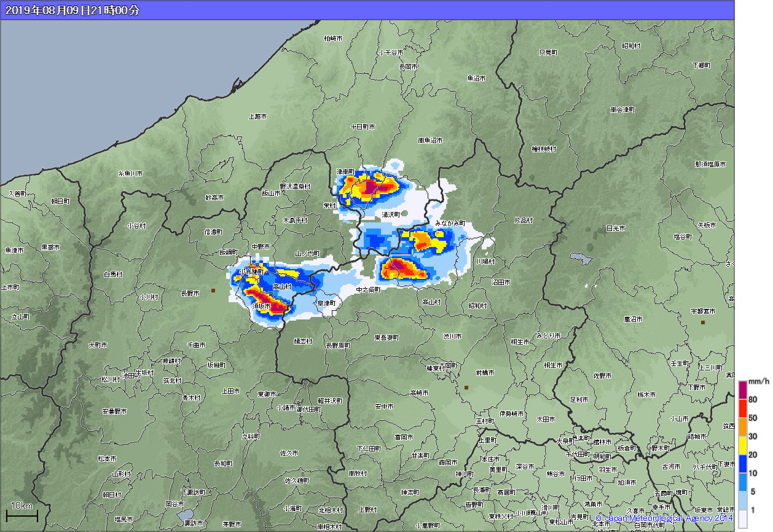Click the lake near 諏訪市 at bottom
The width and height of the screenshot is (773, 532).
tap(184, 514)
